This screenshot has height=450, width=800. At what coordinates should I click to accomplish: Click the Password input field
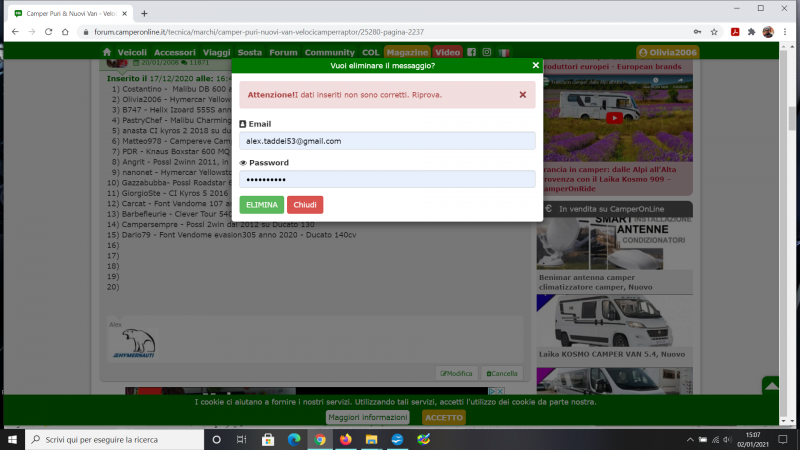click(x=387, y=179)
